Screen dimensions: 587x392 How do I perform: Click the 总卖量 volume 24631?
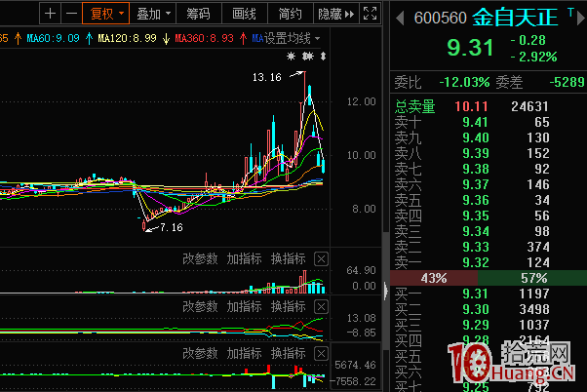click(529, 106)
